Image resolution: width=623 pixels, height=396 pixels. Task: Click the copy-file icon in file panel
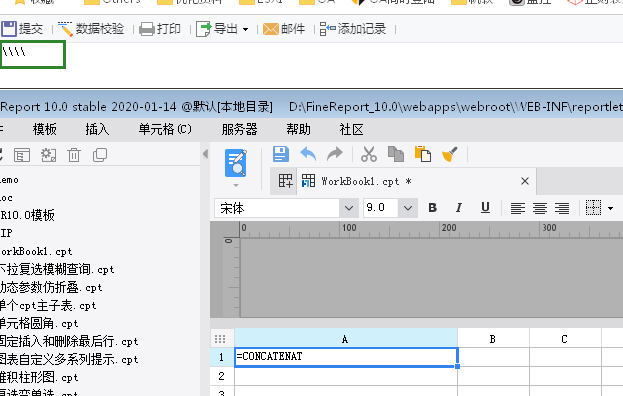[x=100, y=155]
